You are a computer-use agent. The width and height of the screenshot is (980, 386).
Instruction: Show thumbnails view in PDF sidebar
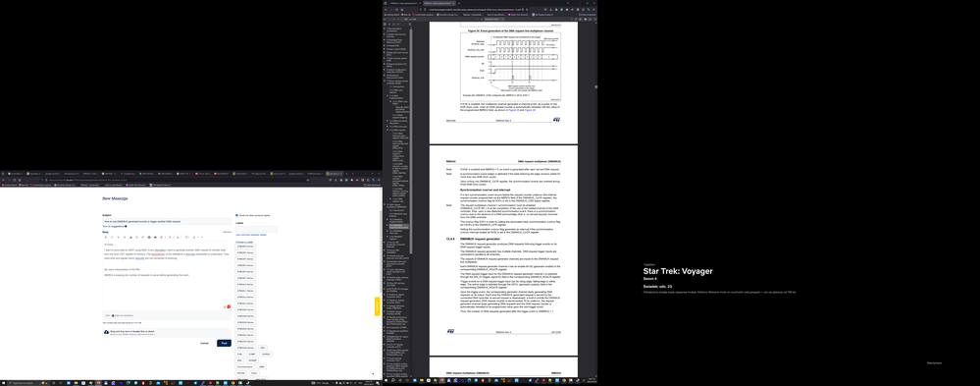coord(385,24)
